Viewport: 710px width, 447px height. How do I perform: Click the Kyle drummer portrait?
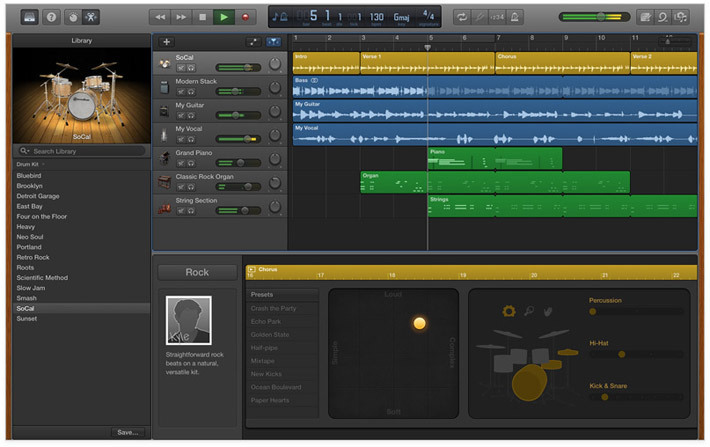coord(188,320)
